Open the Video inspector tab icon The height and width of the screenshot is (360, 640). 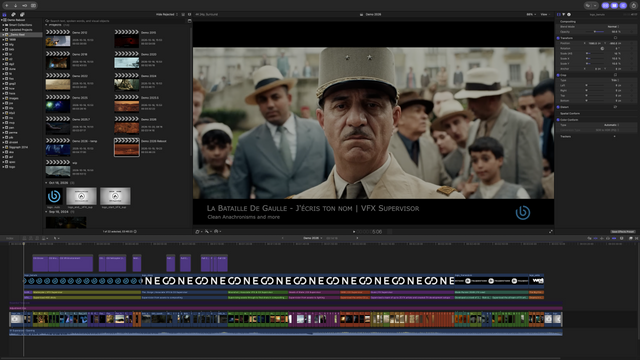coord(559,14)
